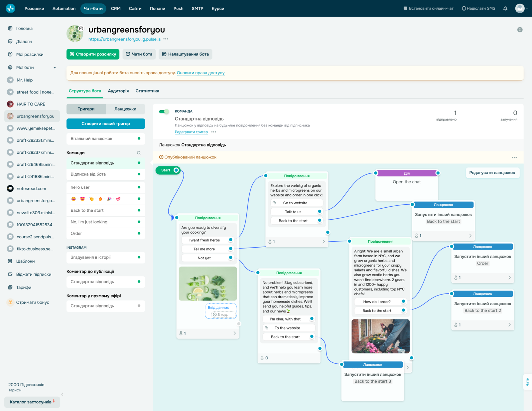Click the Talk to us connector dot
Viewport: 532px width, 411px height.
320,212
